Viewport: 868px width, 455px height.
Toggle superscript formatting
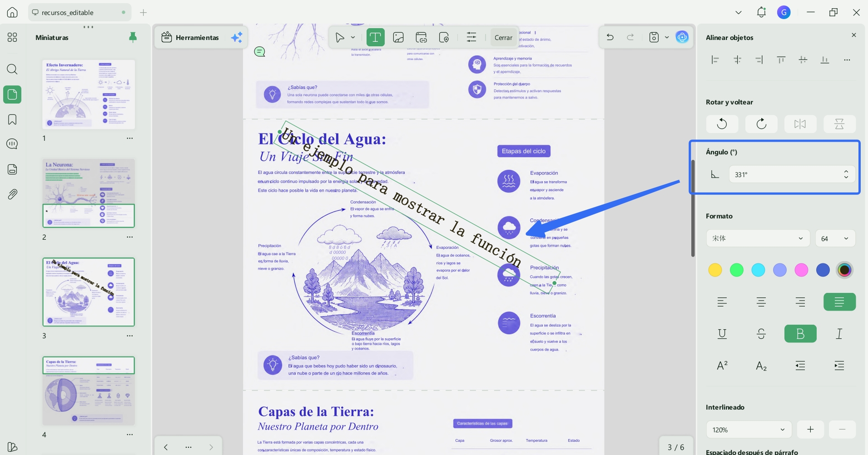(722, 366)
